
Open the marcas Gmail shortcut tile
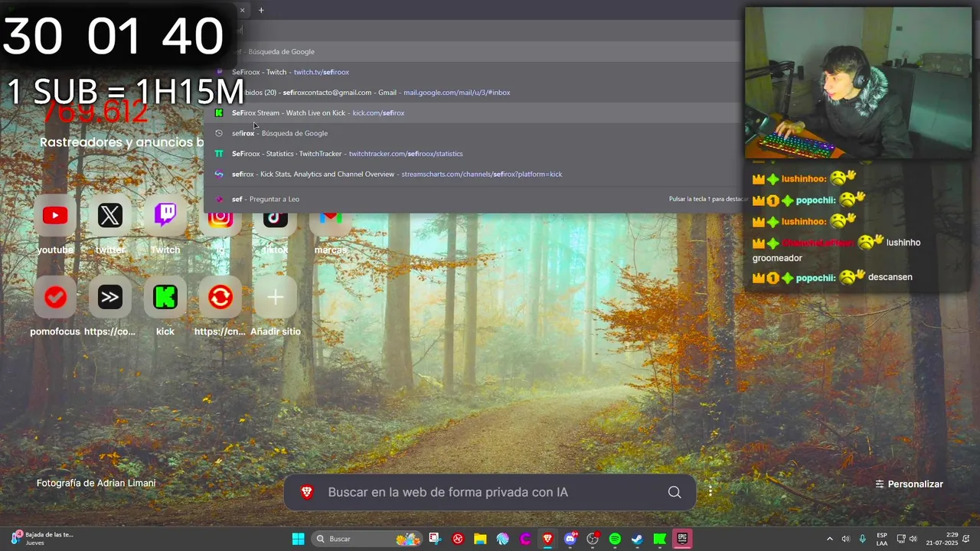click(331, 221)
